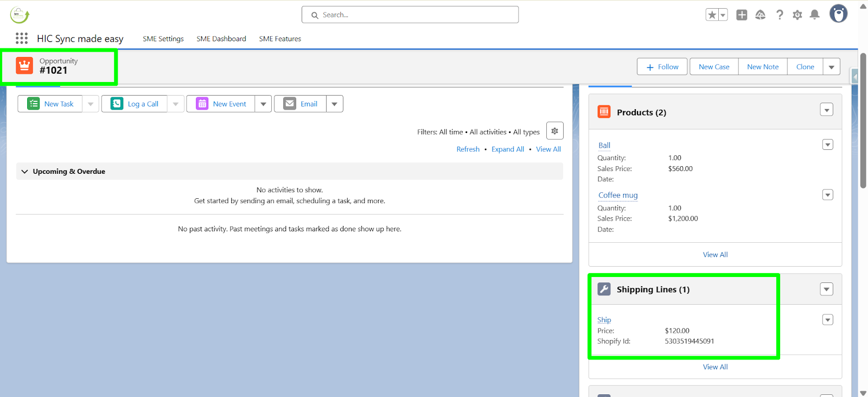Open the Ship shipping line link
The image size is (868, 397).
click(604, 320)
